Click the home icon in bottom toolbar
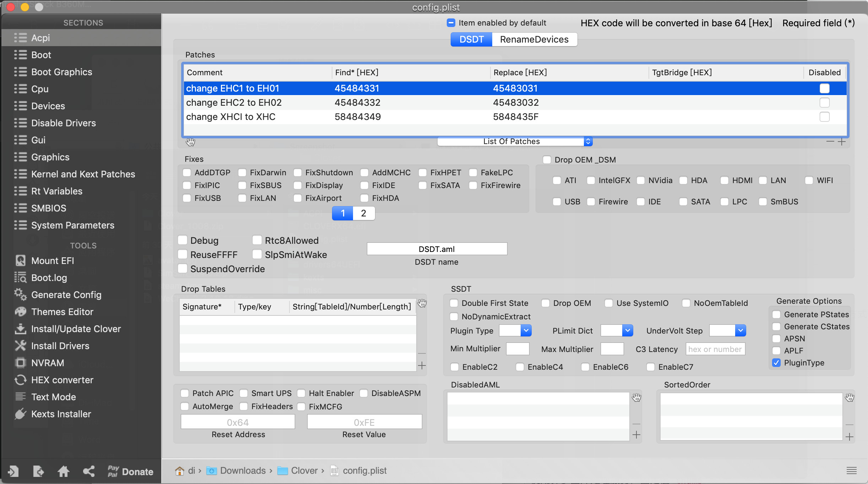Image resolution: width=868 pixels, height=484 pixels. 63,471
